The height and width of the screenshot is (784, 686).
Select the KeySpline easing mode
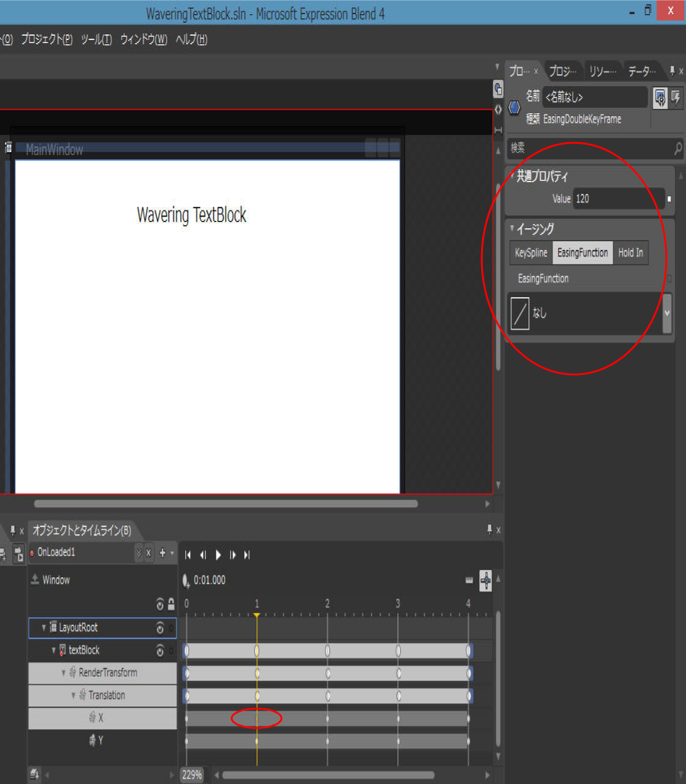[531, 253]
